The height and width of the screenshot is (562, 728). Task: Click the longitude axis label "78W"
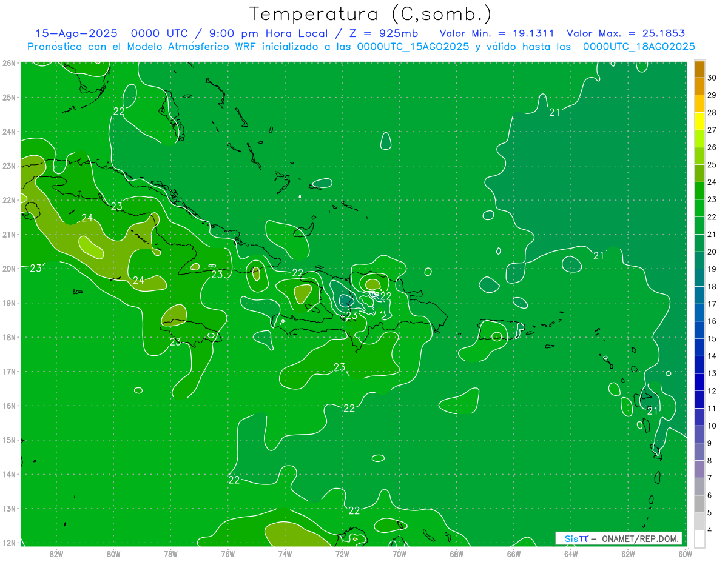tap(170, 554)
